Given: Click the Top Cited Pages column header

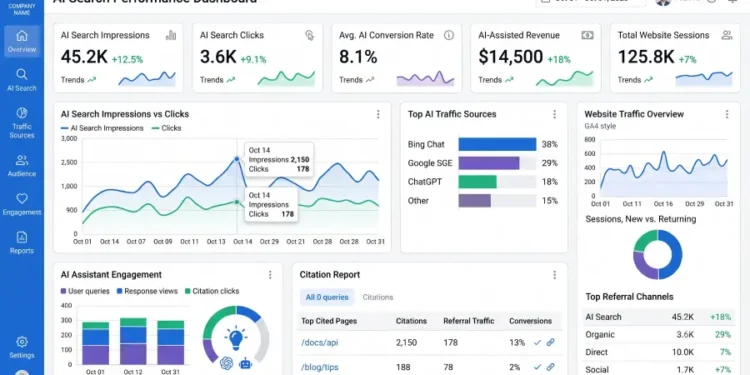Looking at the screenshot, I should click(x=329, y=321).
